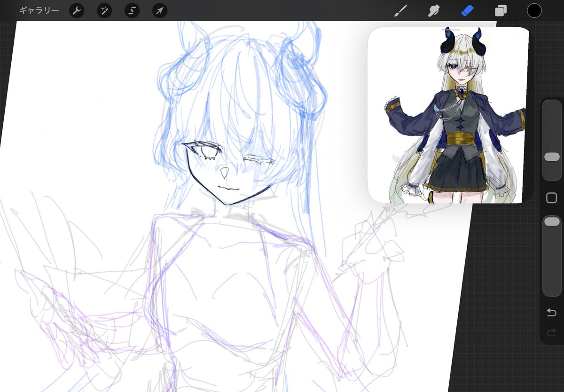Screen dimensions: 564x392
Task: Tap the square modify button in sidebar
Action: tap(552, 198)
